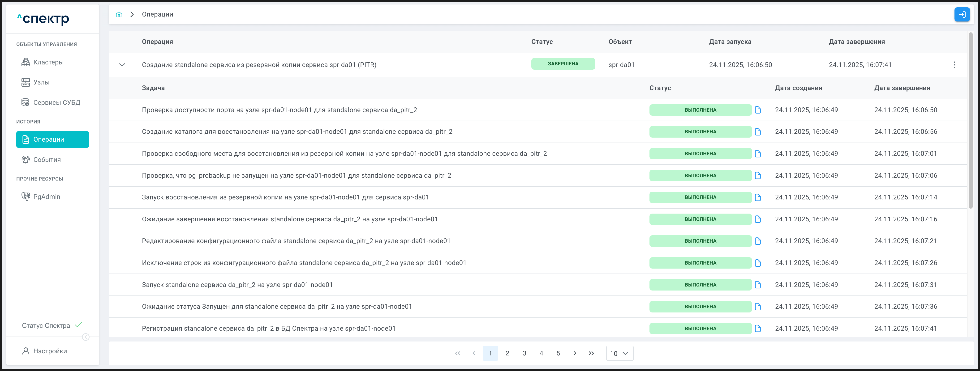Navigate to События section
This screenshot has height=371, width=980.
pos(47,160)
